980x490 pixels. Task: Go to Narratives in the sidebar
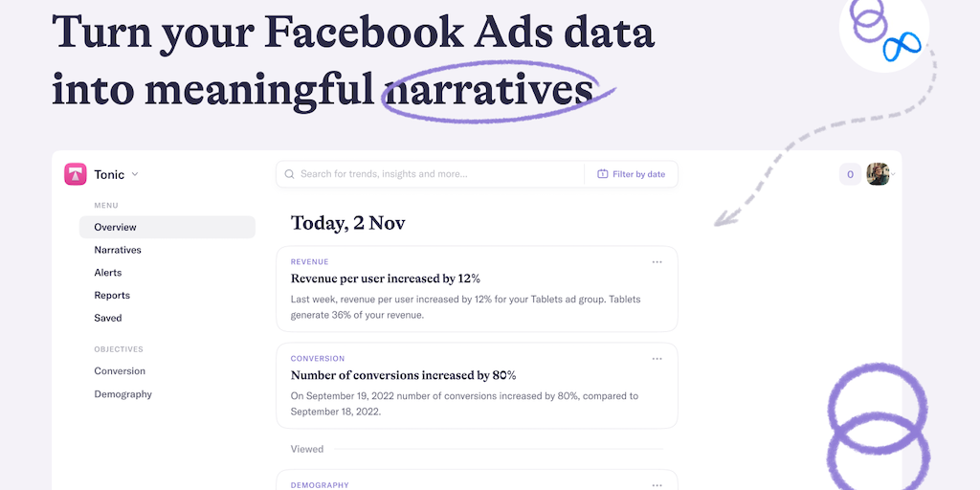(118, 250)
